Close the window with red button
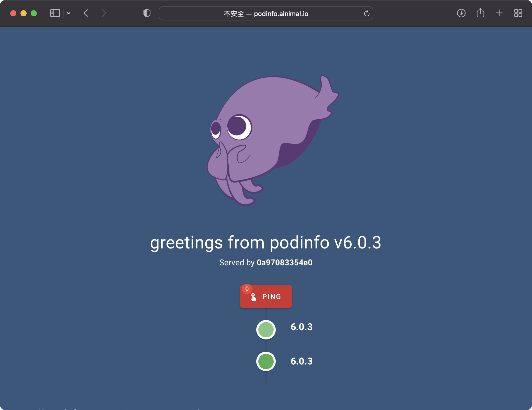This screenshot has height=410, width=532. coord(13,13)
